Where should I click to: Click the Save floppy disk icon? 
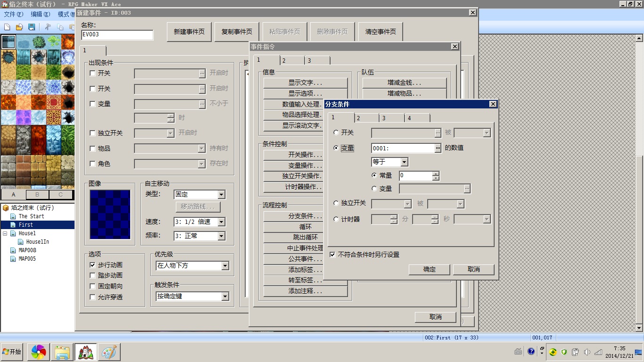coord(32,27)
